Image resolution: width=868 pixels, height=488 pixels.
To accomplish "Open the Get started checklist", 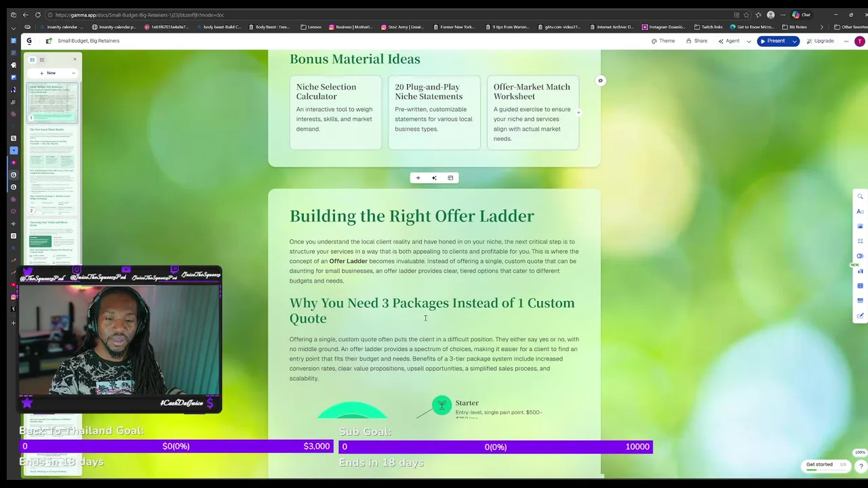I will tap(825, 465).
